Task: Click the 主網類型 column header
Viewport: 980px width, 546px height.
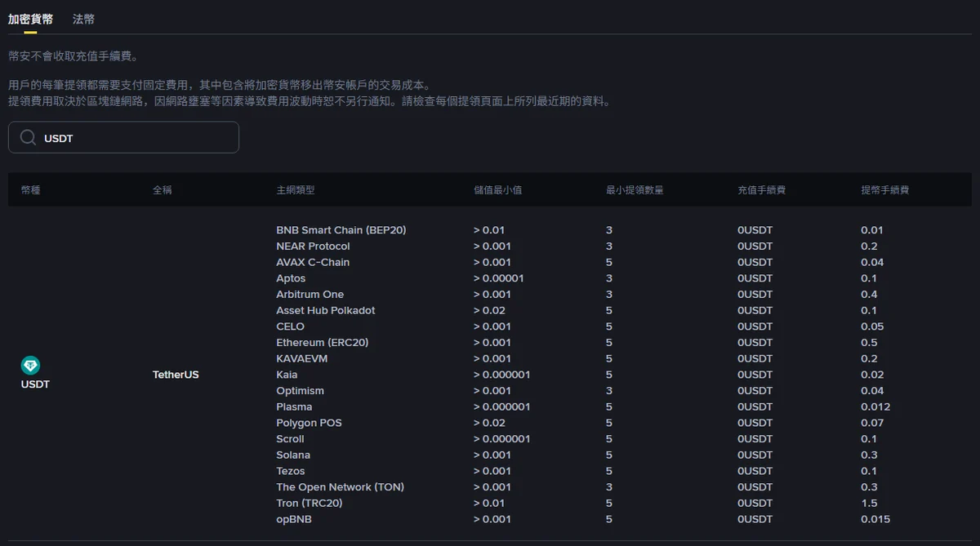Action: pos(296,190)
